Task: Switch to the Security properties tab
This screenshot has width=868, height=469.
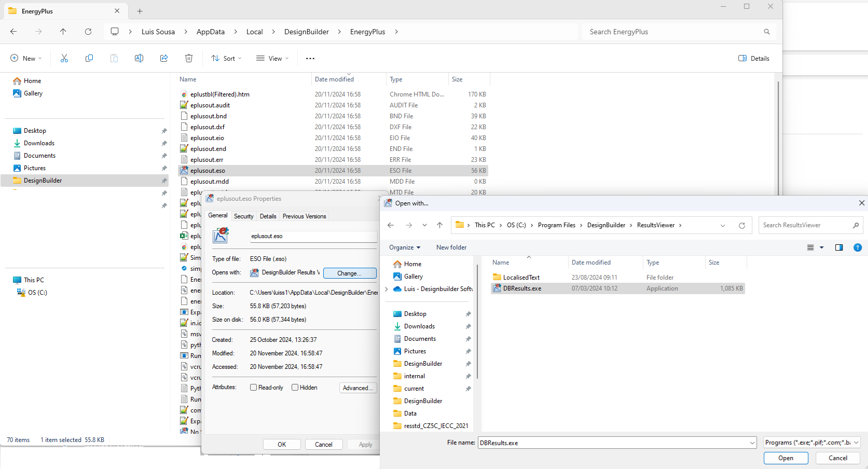Action: (244, 216)
